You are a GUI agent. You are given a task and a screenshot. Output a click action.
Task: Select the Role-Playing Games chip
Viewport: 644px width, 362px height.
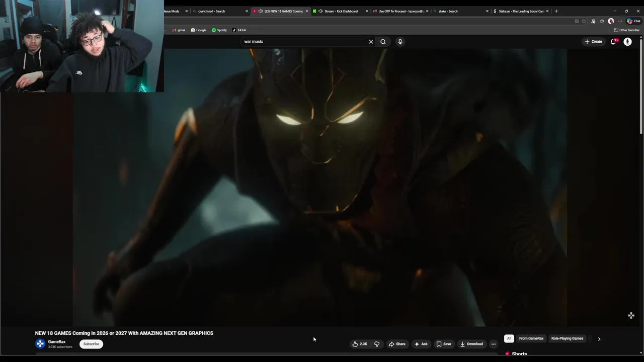point(567,338)
